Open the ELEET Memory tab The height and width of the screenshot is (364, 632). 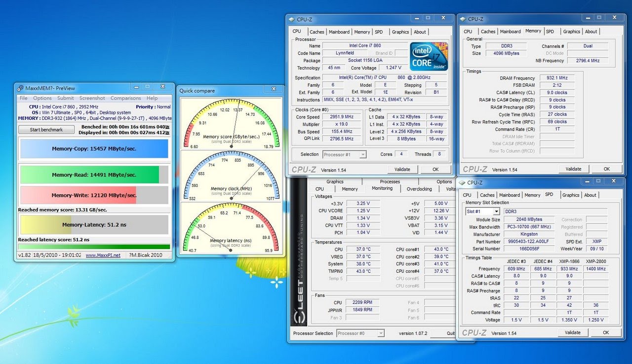(350, 189)
